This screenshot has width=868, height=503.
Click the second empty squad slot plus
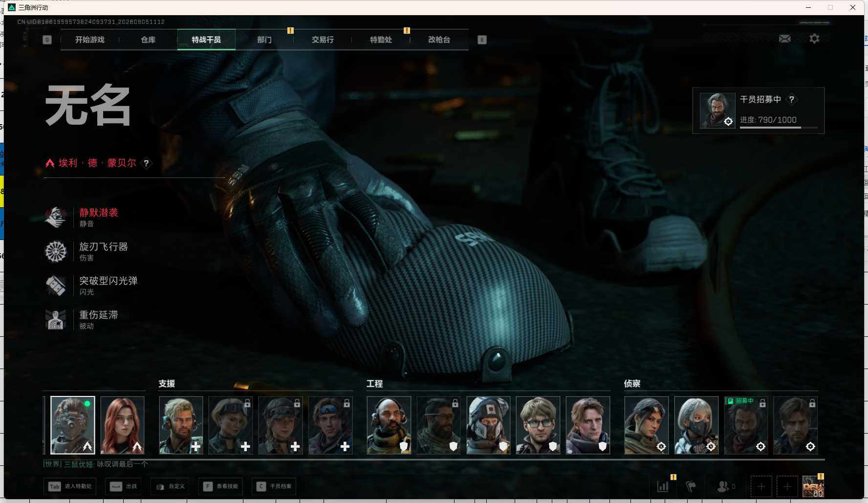click(787, 486)
